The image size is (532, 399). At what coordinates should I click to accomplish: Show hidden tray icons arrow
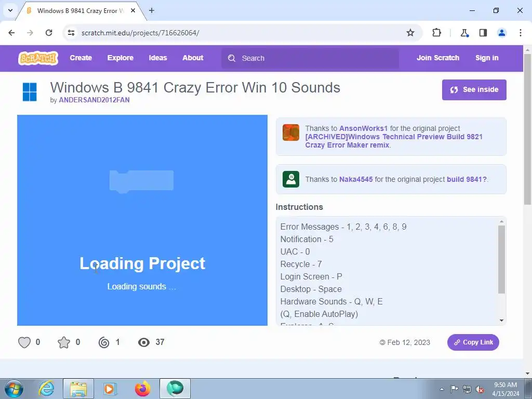click(442, 389)
